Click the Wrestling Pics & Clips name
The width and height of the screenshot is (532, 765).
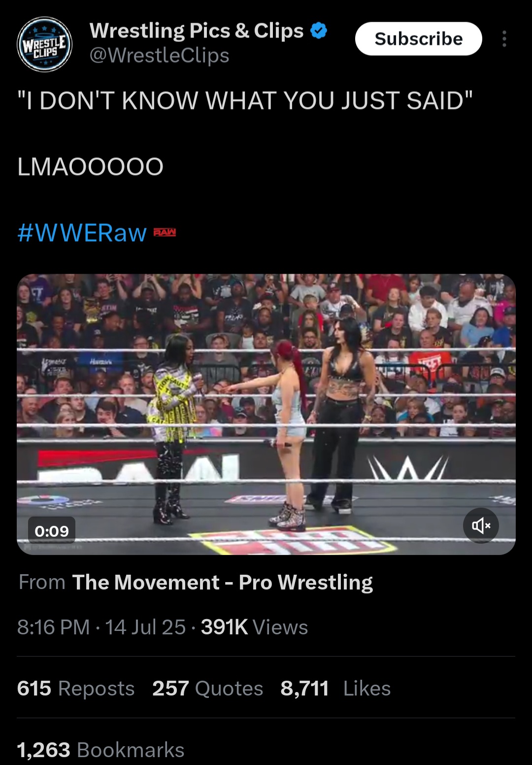pyautogui.click(x=197, y=31)
